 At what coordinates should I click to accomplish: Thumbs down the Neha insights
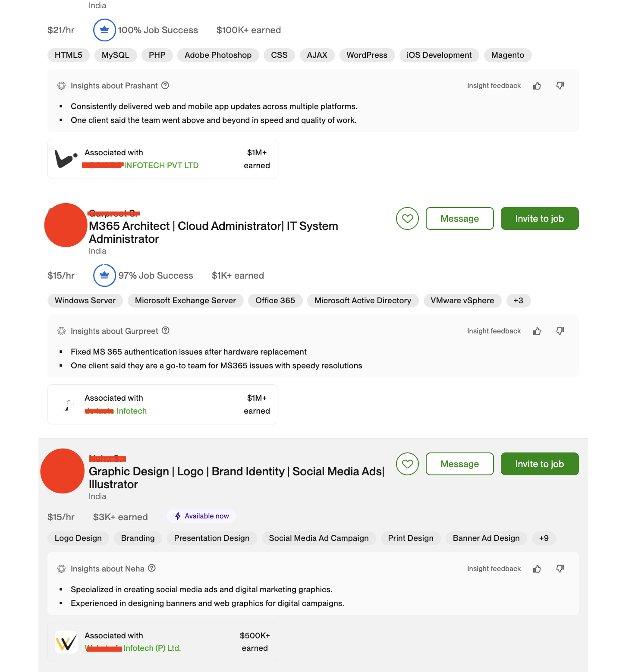pos(560,569)
